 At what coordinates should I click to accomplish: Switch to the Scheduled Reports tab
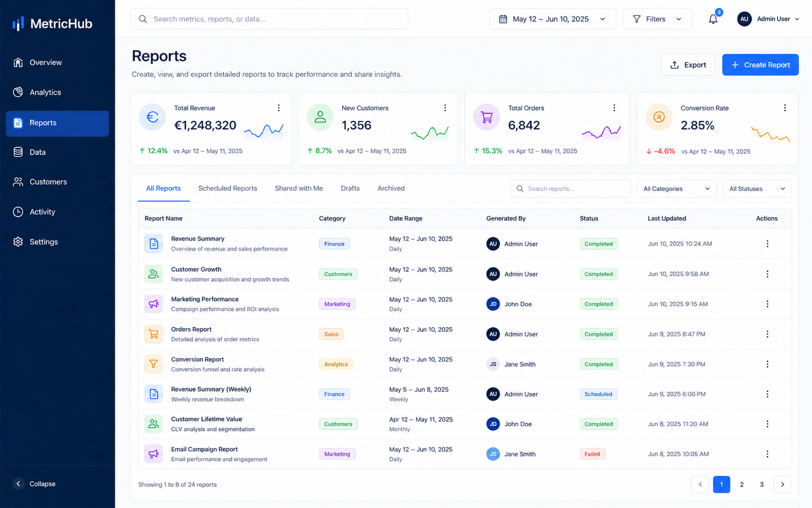pos(228,188)
